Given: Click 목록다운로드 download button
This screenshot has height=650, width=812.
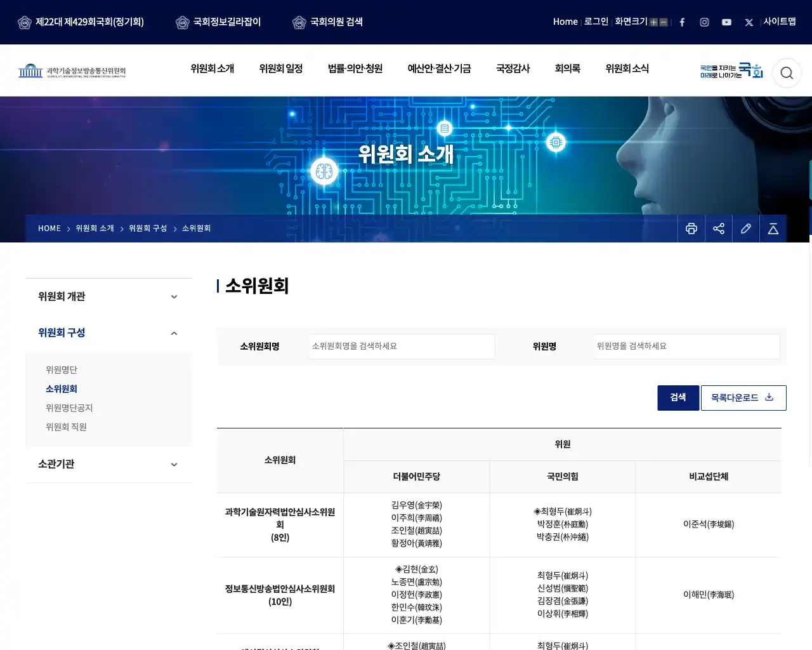Looking at the screenshot, I should tap(743, 398).
